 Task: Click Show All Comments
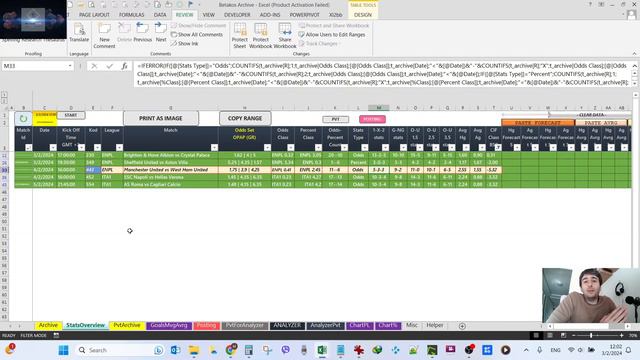(197, 35)
